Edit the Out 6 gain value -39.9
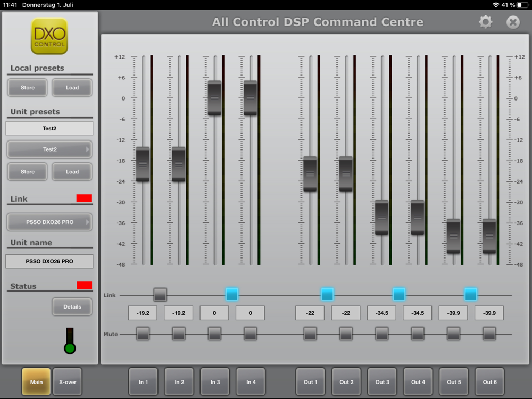The image size is (532, 399). click(489, 313)
